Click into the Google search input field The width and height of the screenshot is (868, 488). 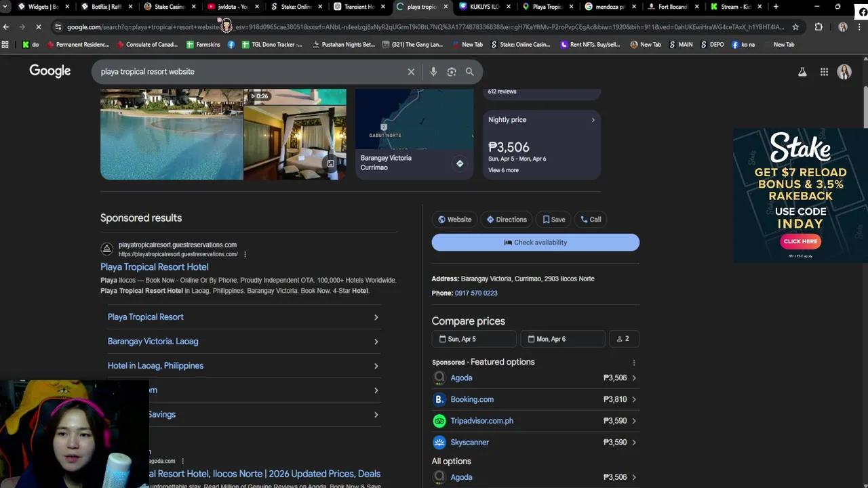click(x=251, y=72)
